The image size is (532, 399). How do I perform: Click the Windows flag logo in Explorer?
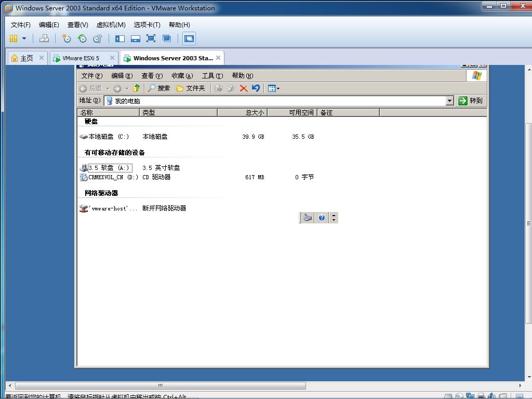coord(477,76)
